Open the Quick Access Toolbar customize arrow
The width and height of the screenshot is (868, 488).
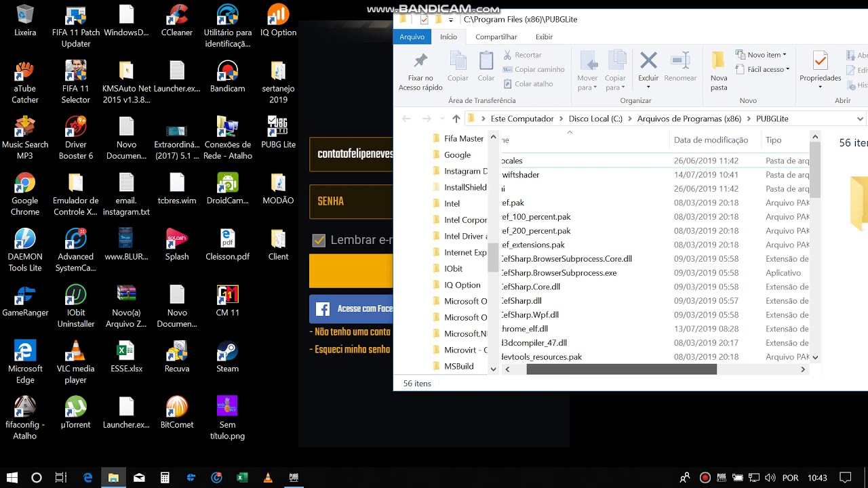[x=451, y=20]
